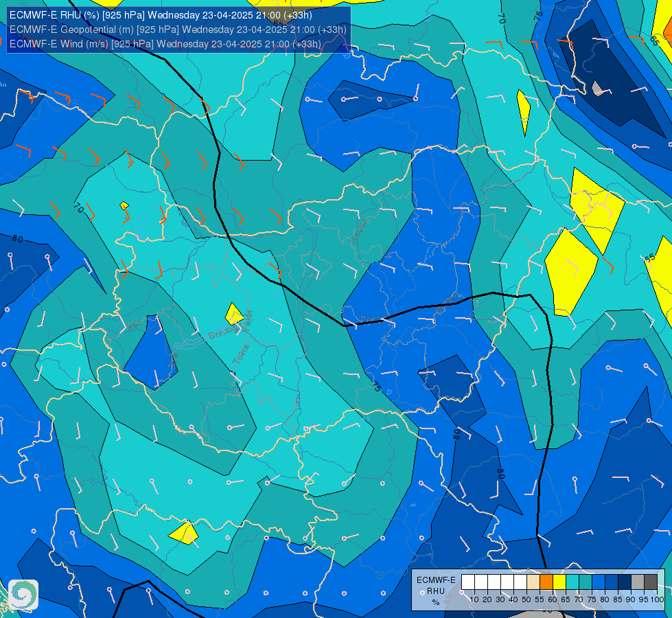Select the ECMWF-E Wind (m/s) layer title
The width and height of the screenshot is (672, 618).
(x=165, y=44)
